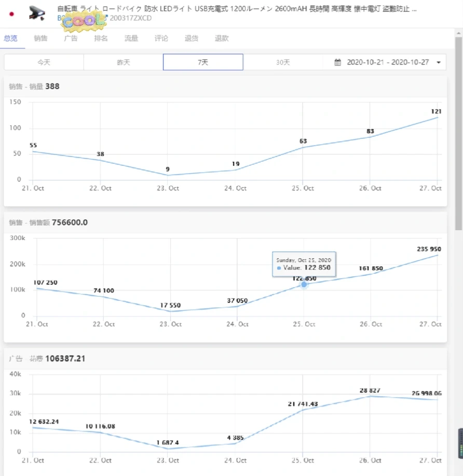
Task: Click the SKU text 200317ZXCD
Action: coord(131,18)
